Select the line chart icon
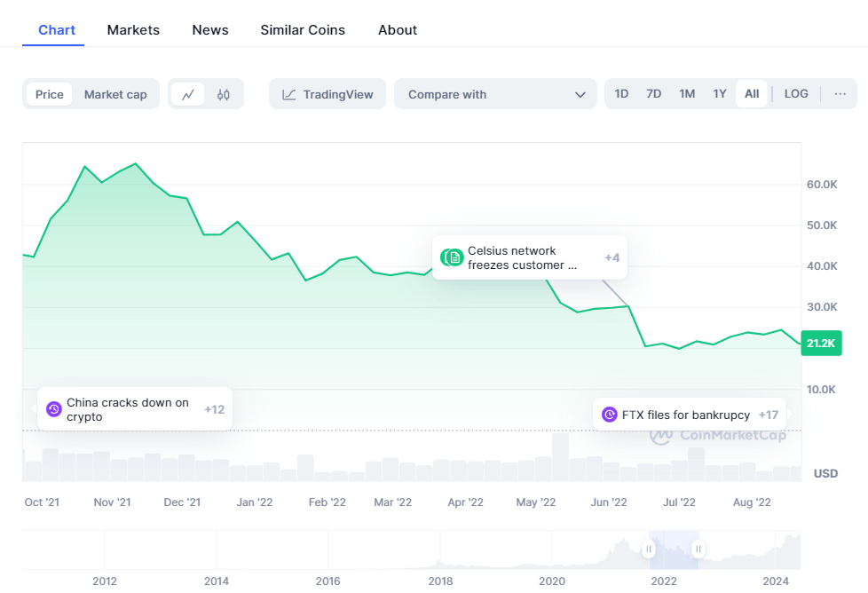 click(x=188, y=93)
